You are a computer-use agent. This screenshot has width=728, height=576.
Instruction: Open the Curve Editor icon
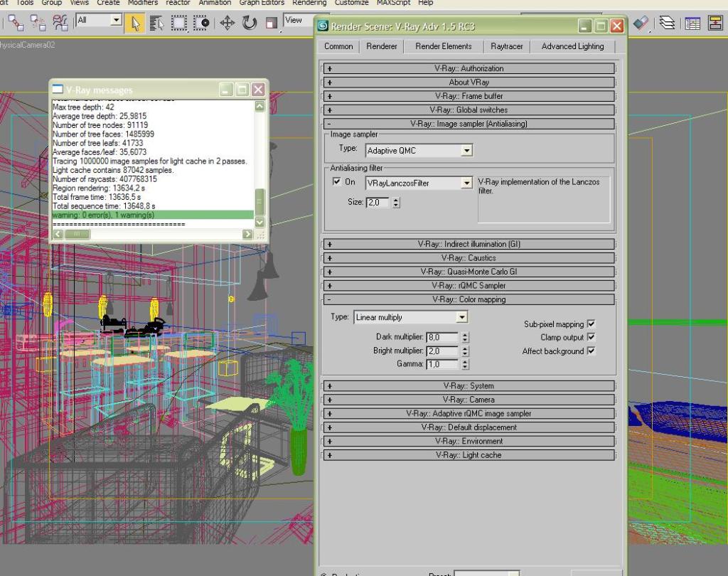[692, 22]
